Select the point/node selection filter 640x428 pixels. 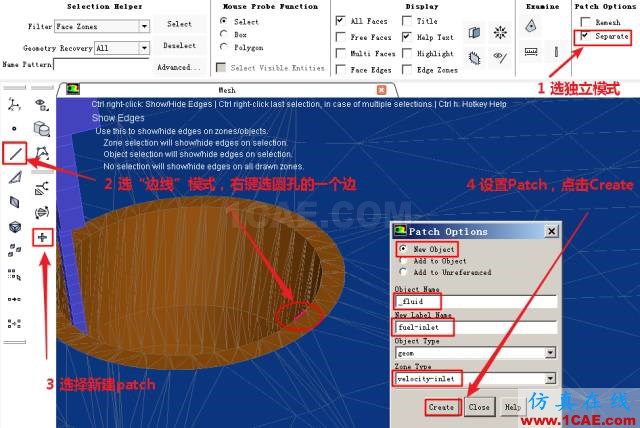(x=14, y=129)
